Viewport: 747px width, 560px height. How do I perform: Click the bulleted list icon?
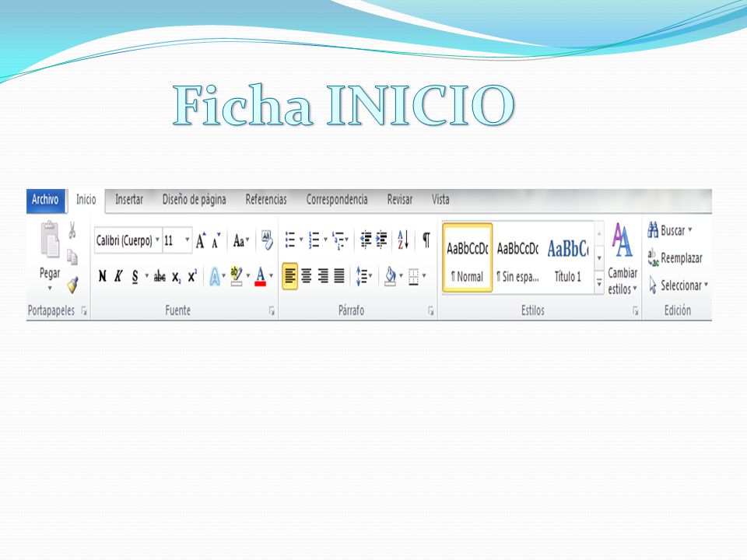pyautogui.click(x=290, y=240)
